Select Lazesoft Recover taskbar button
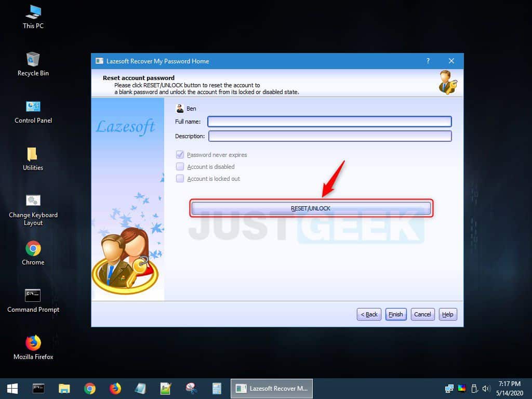The image size is (532, 399). [272, 389]
